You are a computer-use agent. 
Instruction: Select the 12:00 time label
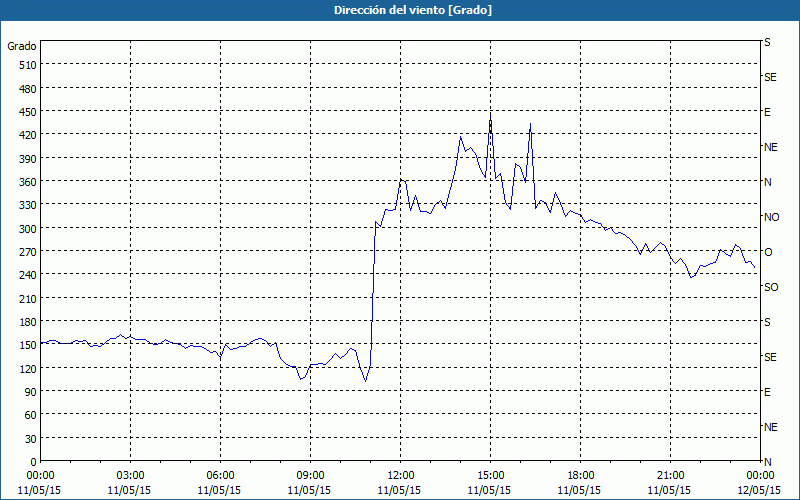[401, 476]
